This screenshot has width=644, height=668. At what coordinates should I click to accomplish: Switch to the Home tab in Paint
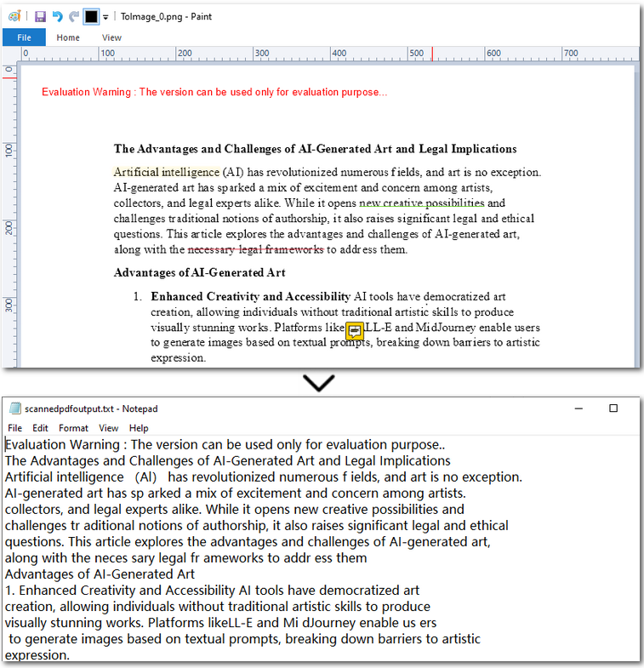tap(68, 37)
